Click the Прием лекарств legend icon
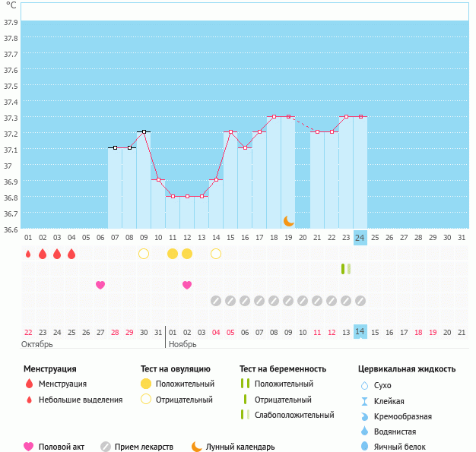476x452 pixels. (x=106, y=447)
